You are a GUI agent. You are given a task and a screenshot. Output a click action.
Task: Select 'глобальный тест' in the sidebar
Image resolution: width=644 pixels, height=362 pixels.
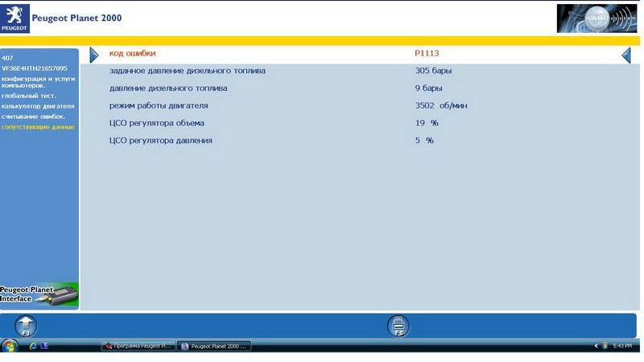(x=27, y=96)
